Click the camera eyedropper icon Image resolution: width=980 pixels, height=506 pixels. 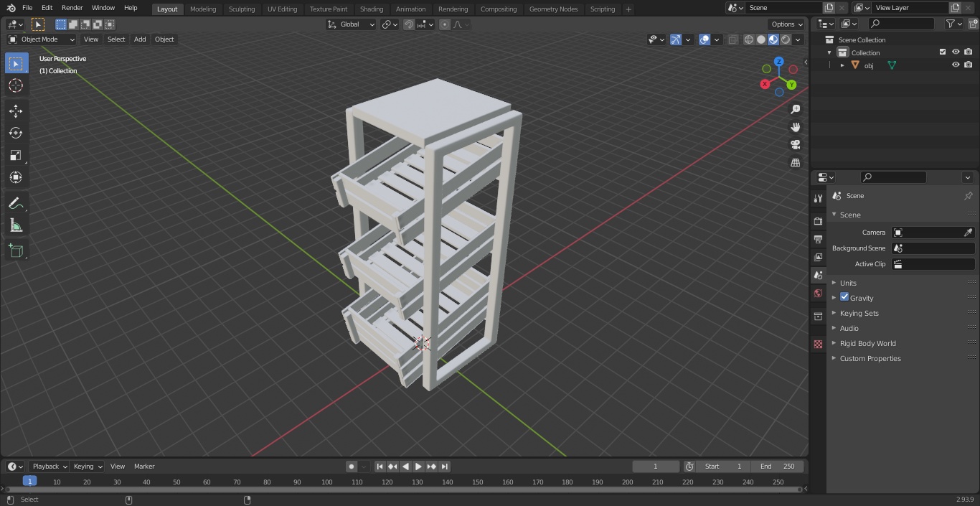(x=968, y=233)
